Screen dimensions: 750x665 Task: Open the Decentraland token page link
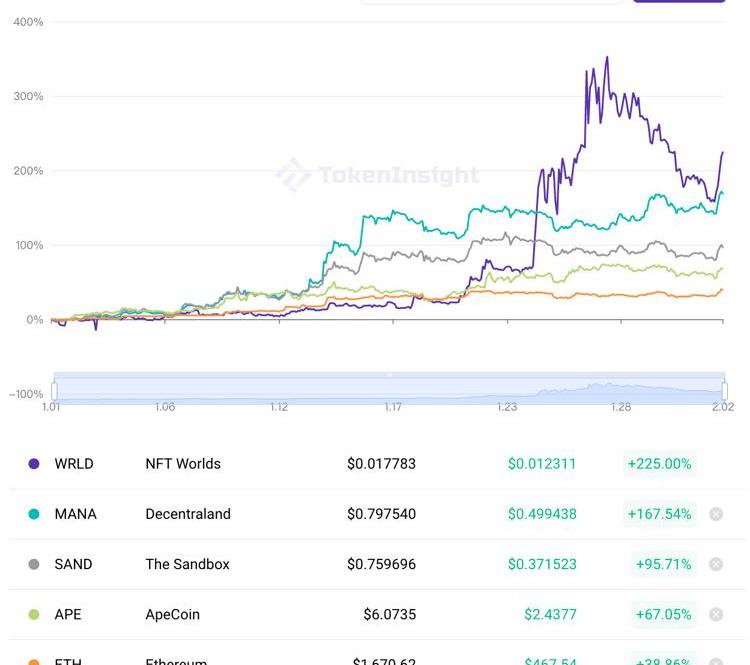coord(188,514)
